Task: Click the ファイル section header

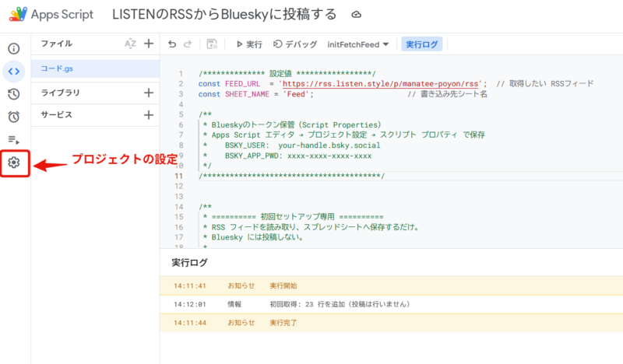Action: [x=56, y=44]
